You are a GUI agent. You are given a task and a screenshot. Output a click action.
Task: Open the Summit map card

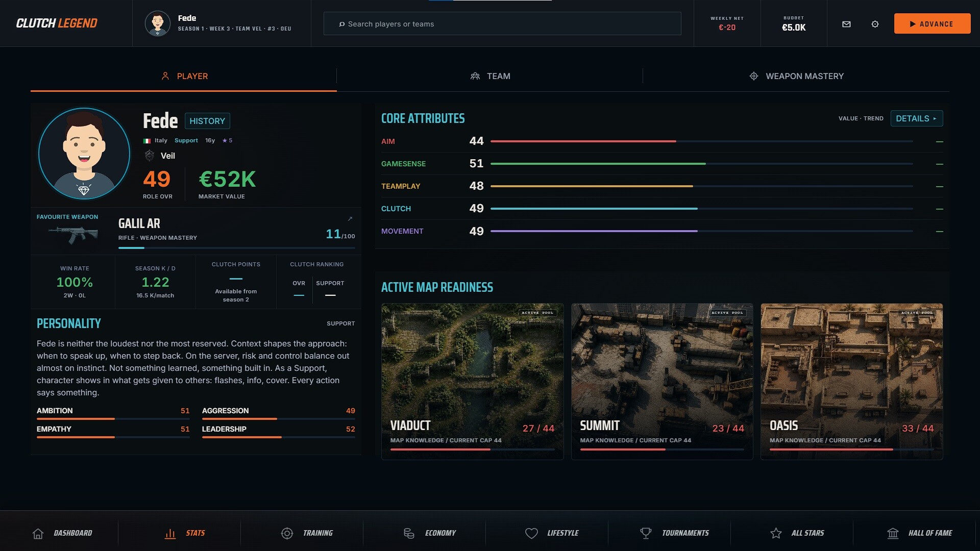point(662,382)
